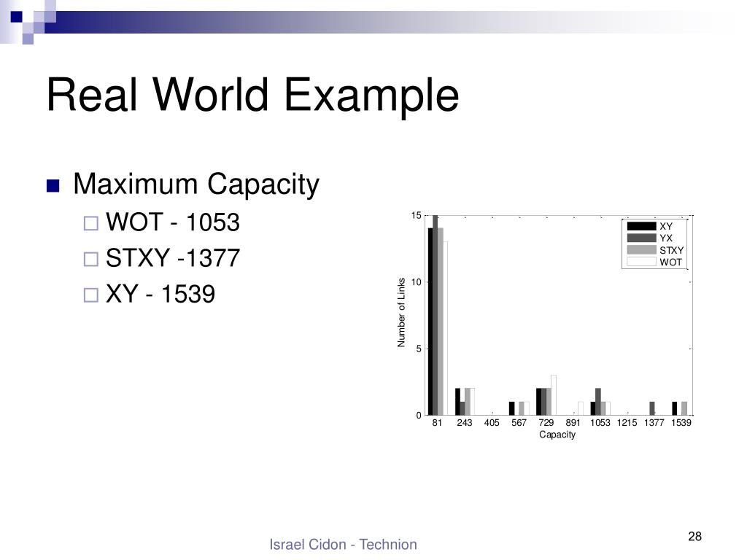Click the x-axis tick label '243'
Screen dimensions: 747x560
point(465,422)
